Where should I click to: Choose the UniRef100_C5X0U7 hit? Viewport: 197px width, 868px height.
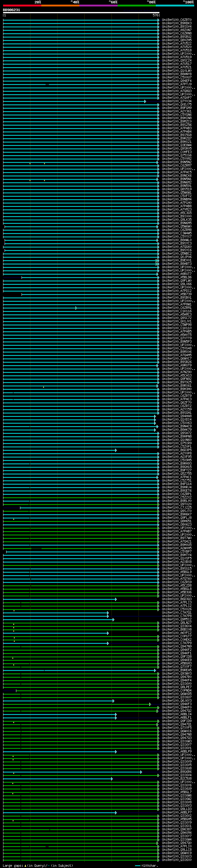(x=177, y=78)
